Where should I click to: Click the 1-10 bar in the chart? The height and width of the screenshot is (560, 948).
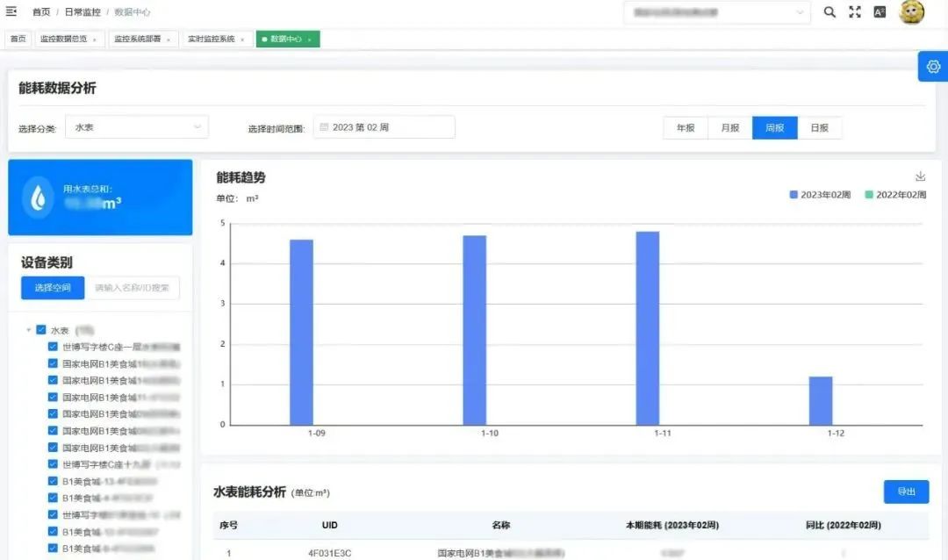475,330
